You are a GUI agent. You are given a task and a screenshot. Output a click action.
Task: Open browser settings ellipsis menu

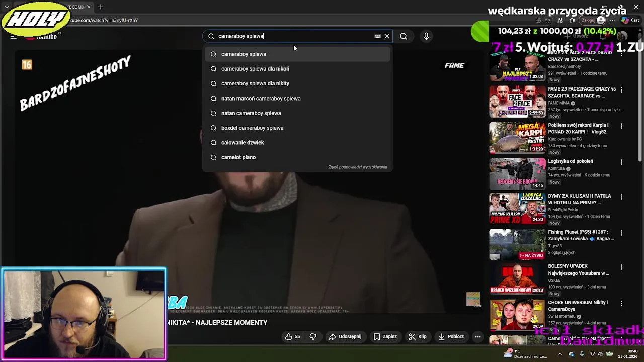pyautogui.click(x=612, y=20)
